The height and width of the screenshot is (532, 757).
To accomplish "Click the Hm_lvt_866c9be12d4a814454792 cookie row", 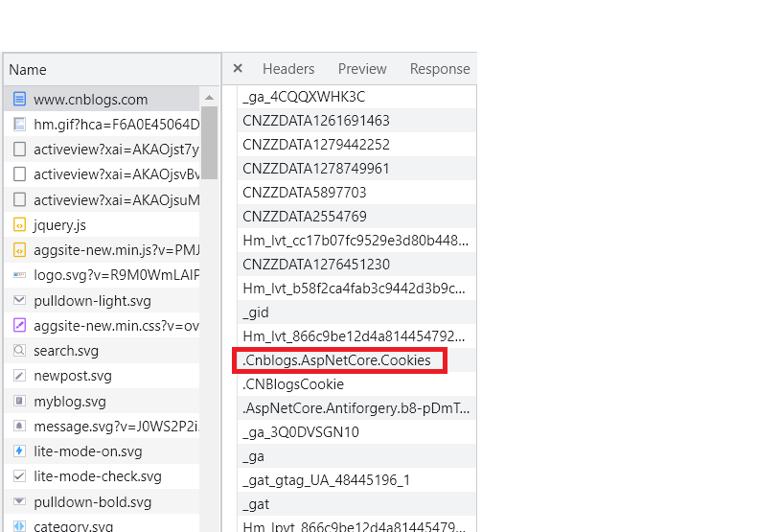I will (356, 336).
